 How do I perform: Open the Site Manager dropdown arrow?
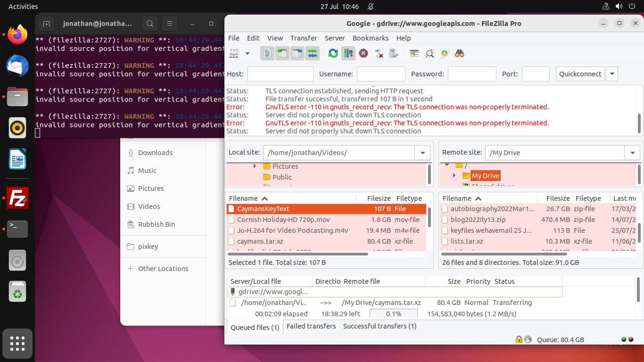point(248,53)
